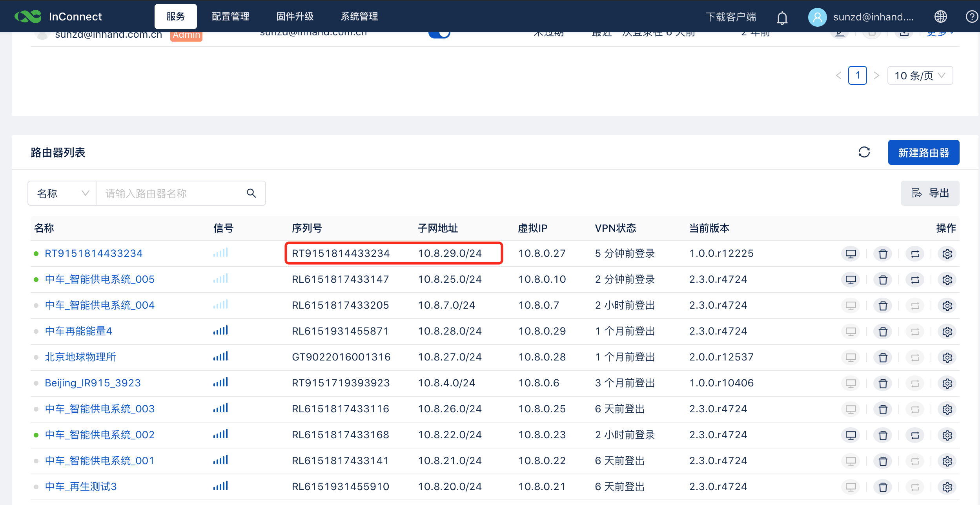Open the help question mark icon
This screenshot has width=980, height=505.
(x=971, y=16)
